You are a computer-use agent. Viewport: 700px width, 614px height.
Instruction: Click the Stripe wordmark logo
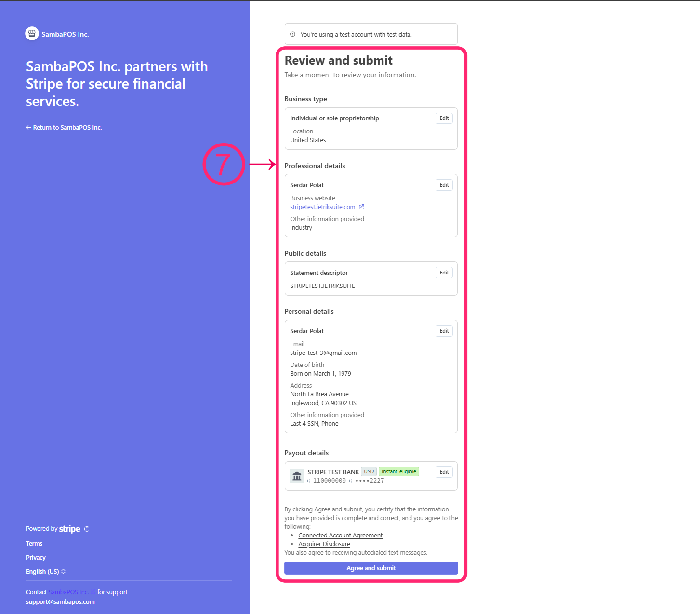coord(70,529)
